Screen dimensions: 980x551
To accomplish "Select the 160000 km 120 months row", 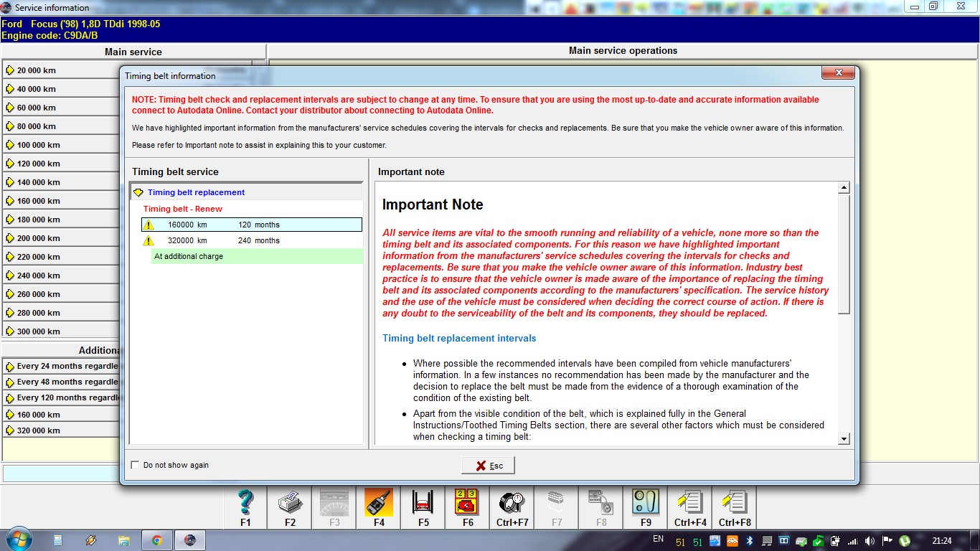I will 251,225.
